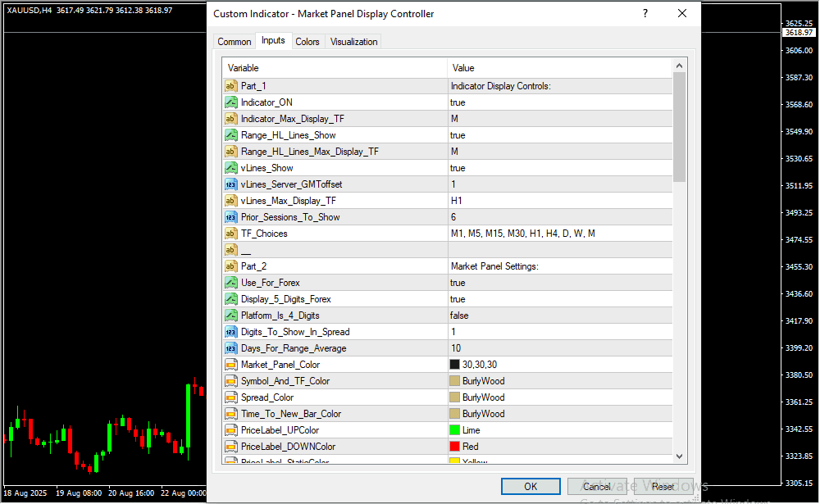Switch to the Colors tab
820x504 pixels.
click(x=307, y=42)
